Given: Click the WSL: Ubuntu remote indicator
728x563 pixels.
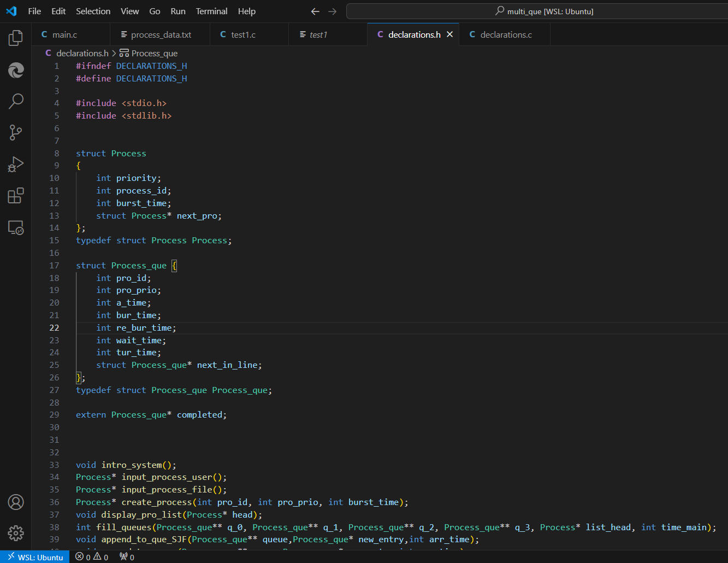Looking at the screenshot, I should (35, 557).
